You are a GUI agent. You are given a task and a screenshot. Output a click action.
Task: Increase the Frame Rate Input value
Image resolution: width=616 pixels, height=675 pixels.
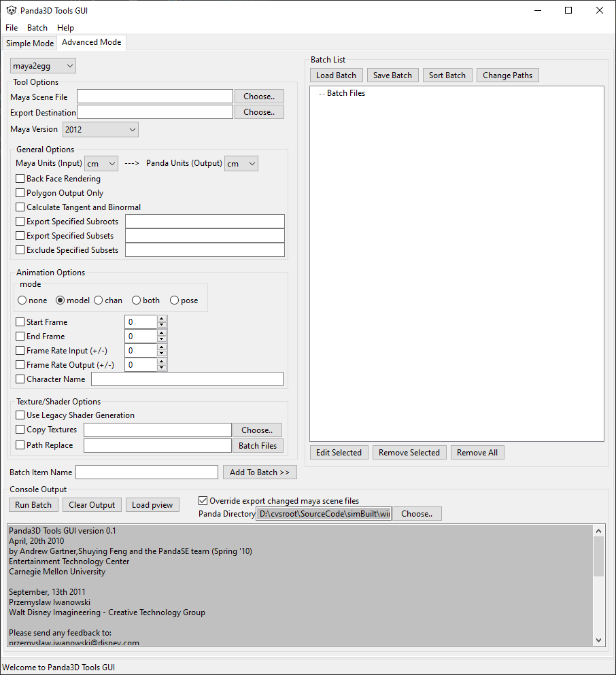pyautogui.click(x=162, y=347)
